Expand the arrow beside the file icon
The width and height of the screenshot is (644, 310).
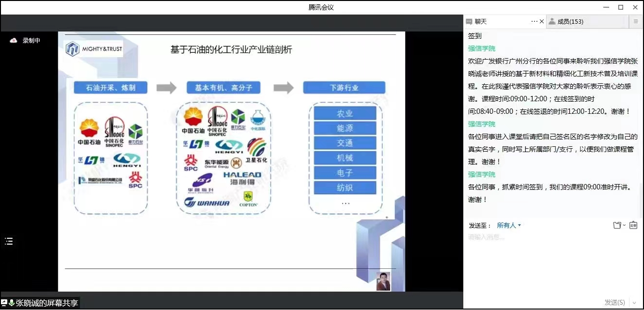click(624, 225)
